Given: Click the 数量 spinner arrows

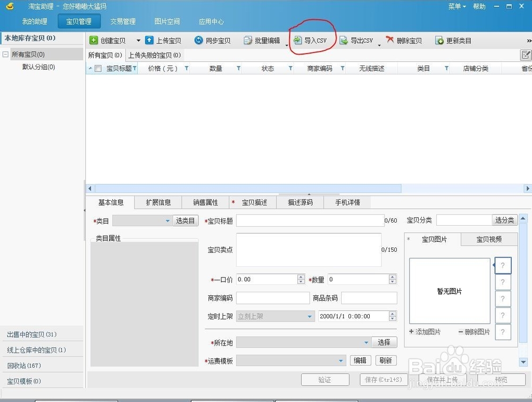Looking at the screenshot, I should pos(393,280).
